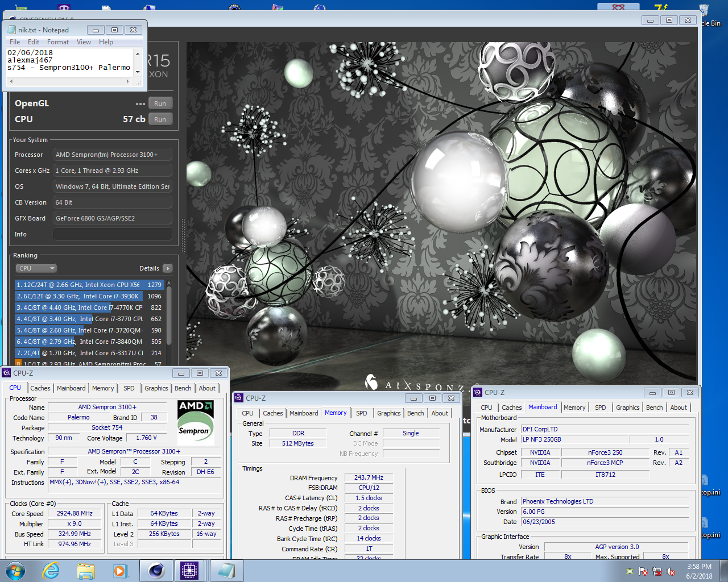Switch to Caches tab in the left CPU-Z window
The image size is (728, 582).
pos(40,388)
